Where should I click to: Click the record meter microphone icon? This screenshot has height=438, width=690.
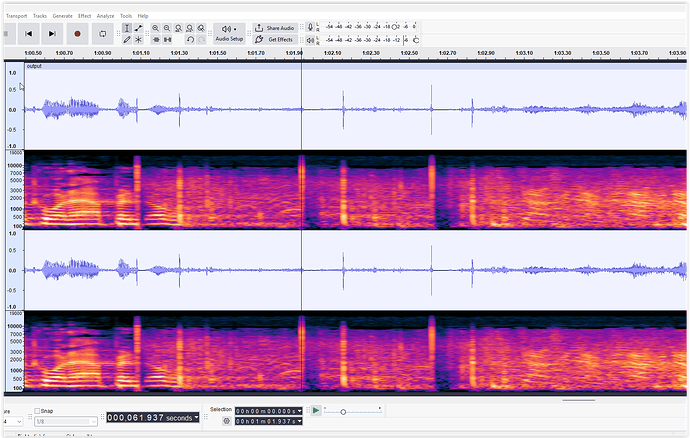tap(311, 27)
